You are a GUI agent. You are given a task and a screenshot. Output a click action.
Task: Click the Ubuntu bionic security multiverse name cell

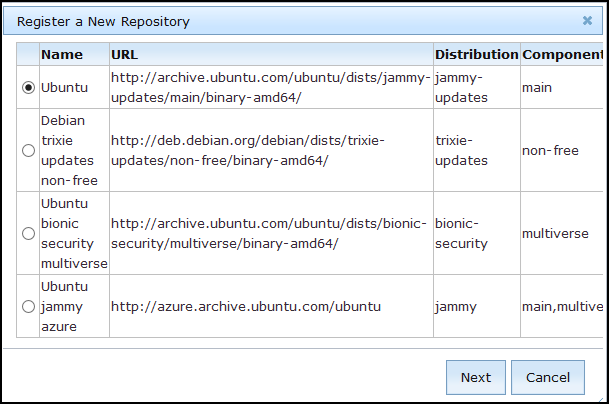[75, 233]
